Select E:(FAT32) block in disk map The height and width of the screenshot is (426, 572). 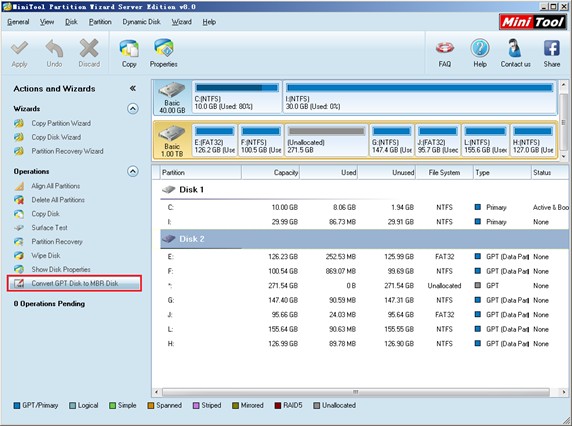click(214, 140)
